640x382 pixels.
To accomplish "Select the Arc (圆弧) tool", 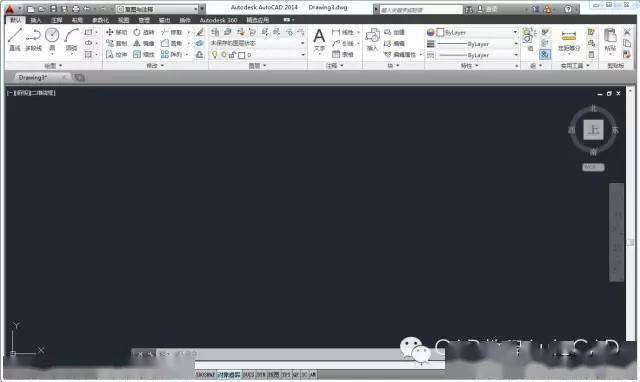I will [x=71, y=39].
